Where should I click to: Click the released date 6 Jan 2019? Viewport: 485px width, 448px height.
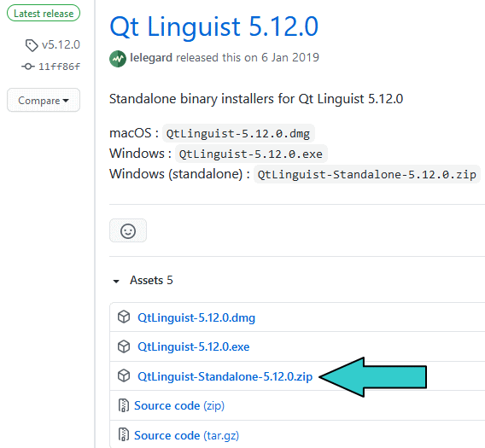(290, 57)
